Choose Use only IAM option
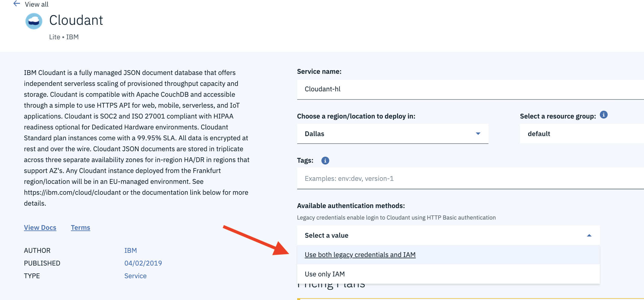This screenshot has width=644, height=300. click(x=448, y=274)
